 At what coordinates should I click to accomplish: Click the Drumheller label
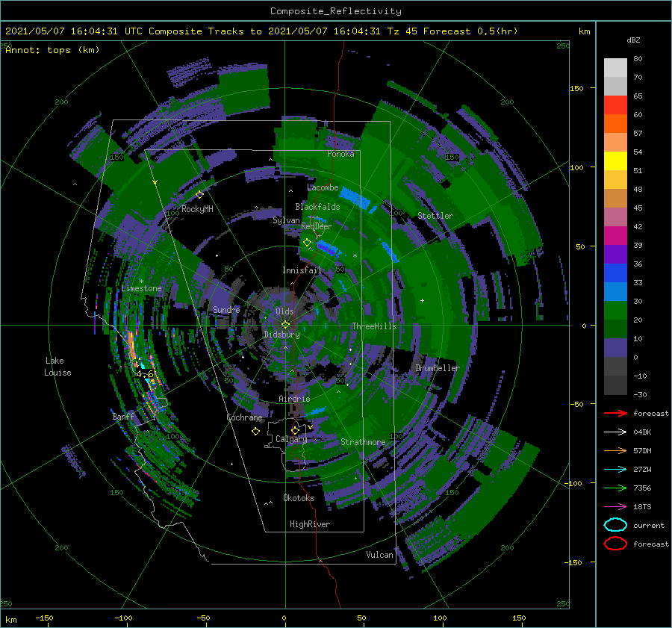438,368
